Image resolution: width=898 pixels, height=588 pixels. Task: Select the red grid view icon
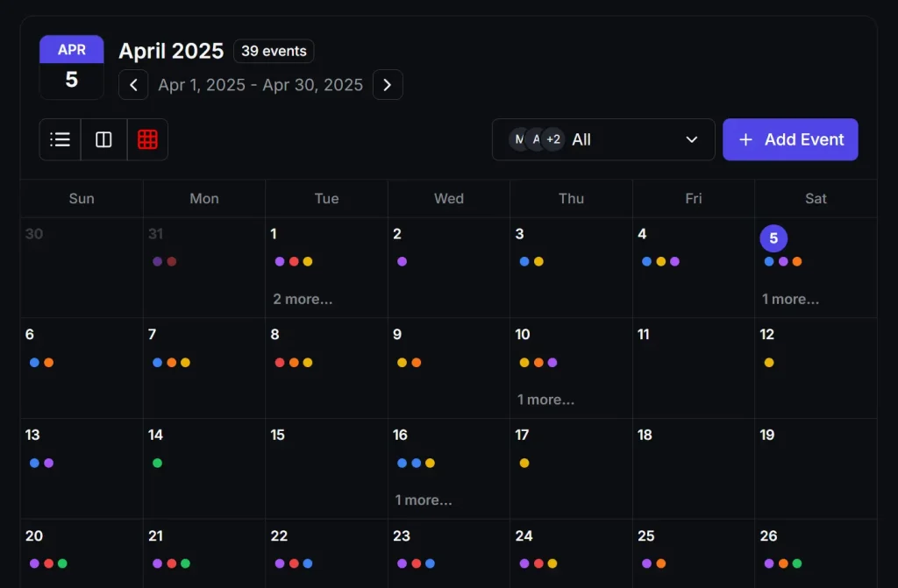pyautogui.click(x=146, y=138)
